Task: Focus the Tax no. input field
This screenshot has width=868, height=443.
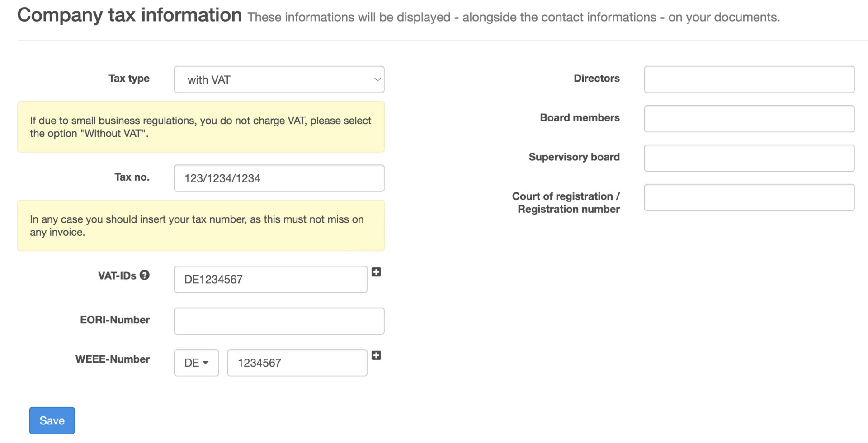Action: (x=279, y=178)
